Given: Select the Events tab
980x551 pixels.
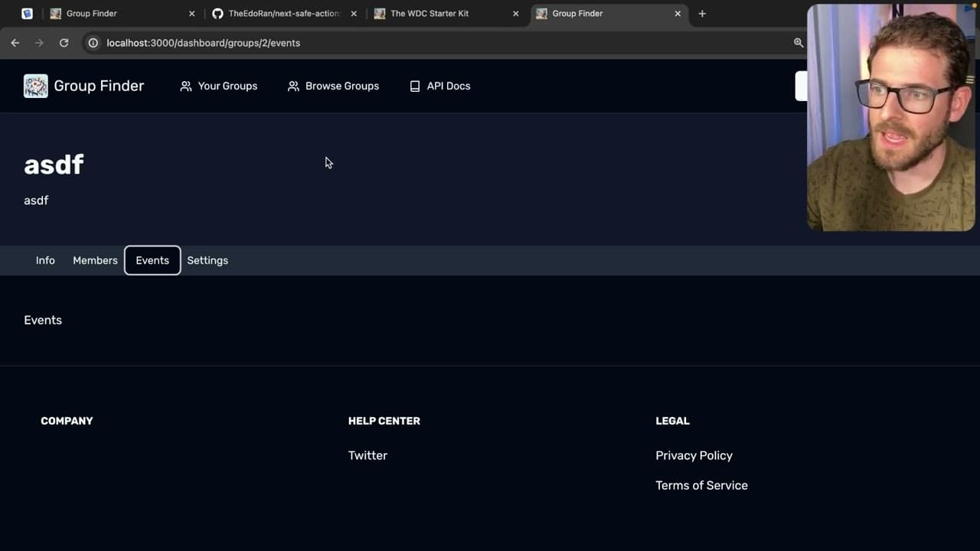Looking at the screenshot, I should (x=152, y=260).
